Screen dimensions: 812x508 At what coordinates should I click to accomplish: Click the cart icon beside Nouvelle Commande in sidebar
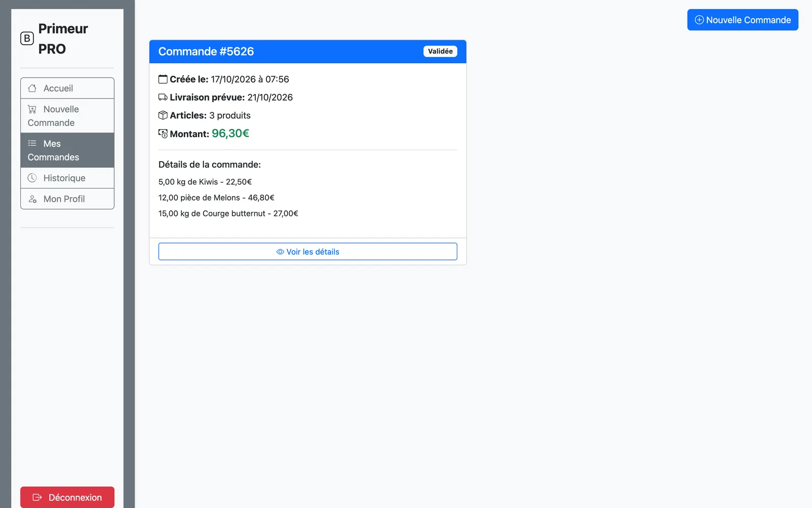32,109
